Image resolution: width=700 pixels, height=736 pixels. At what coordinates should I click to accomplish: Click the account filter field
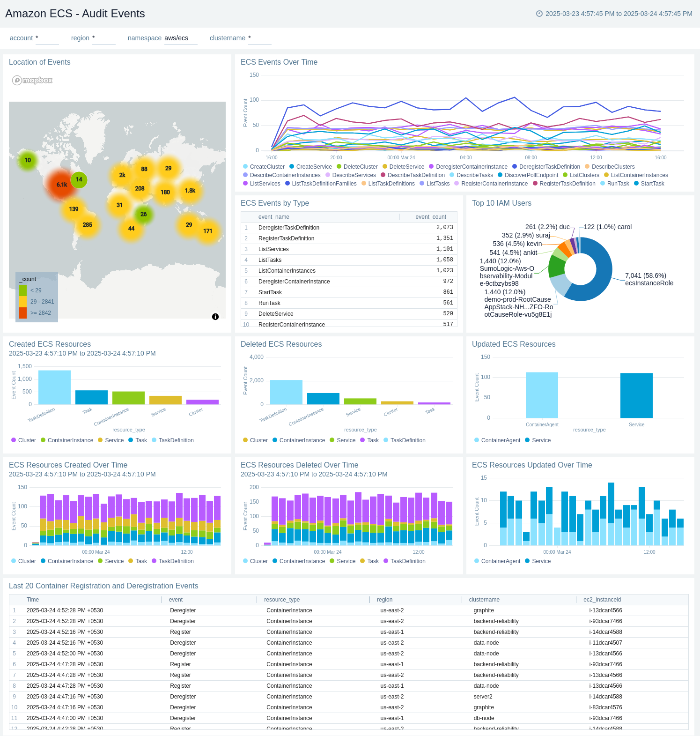[x=47, y=38]
